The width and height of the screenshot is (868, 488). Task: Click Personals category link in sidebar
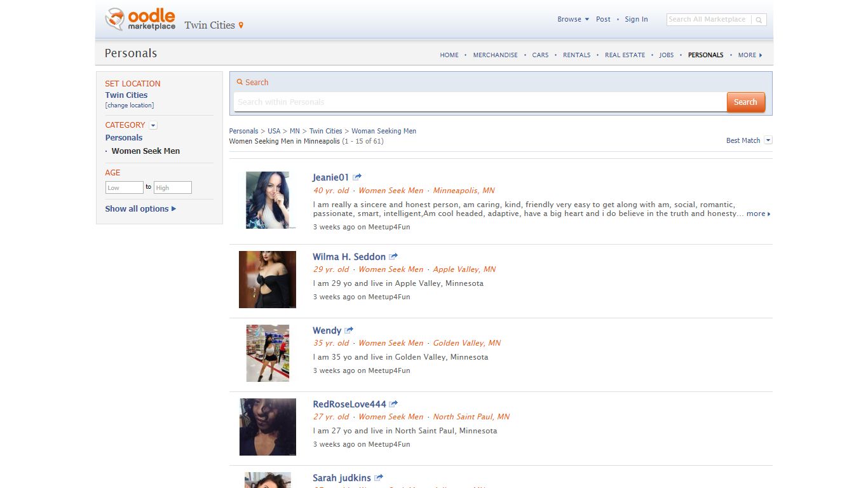[x=124, y=138]
